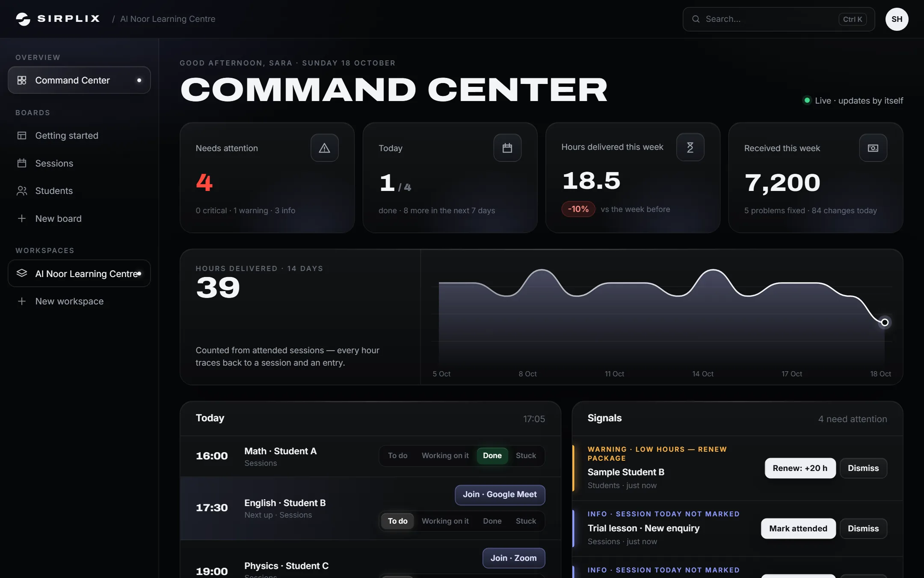Click the calendar icon on Today card
Image resolution: width=924 pixels, height=578 pixels.
[x=507, y=148]
